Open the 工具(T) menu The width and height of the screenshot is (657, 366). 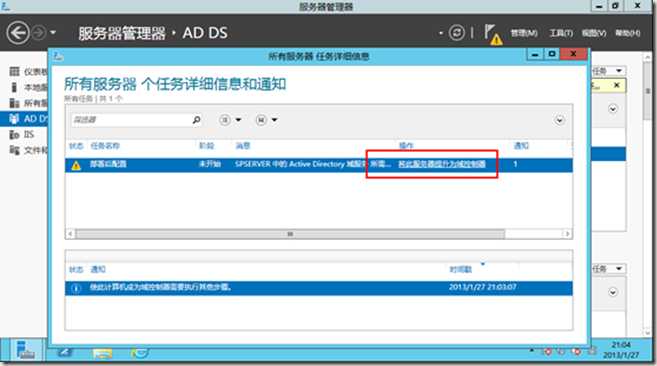tap(561, 33)
